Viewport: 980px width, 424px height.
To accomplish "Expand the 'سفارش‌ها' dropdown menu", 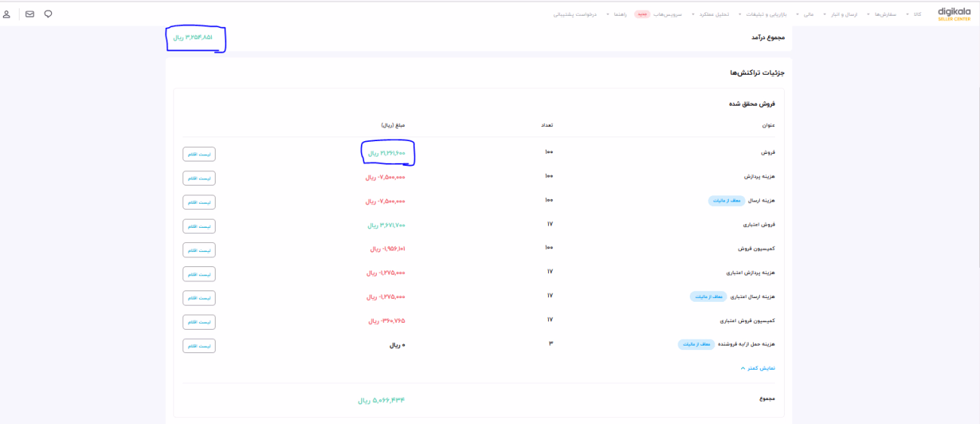I will click(x=884, y=14).
